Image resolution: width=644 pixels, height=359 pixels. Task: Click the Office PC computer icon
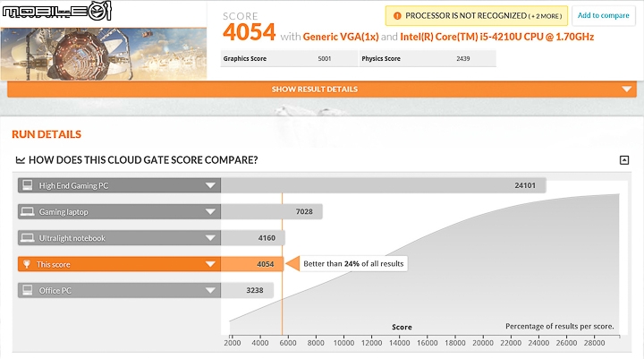tap(28, 290)
